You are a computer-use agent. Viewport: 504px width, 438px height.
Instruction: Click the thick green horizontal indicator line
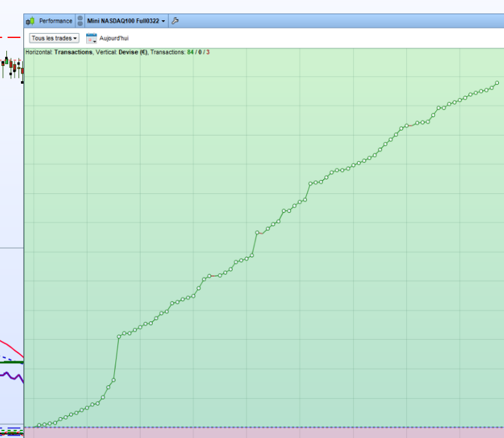[11, 362]
